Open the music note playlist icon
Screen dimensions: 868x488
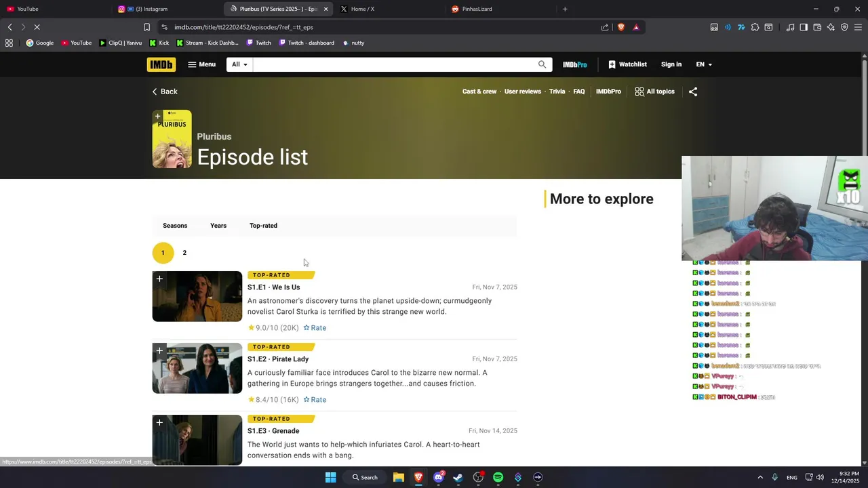(x=790, y=27)
